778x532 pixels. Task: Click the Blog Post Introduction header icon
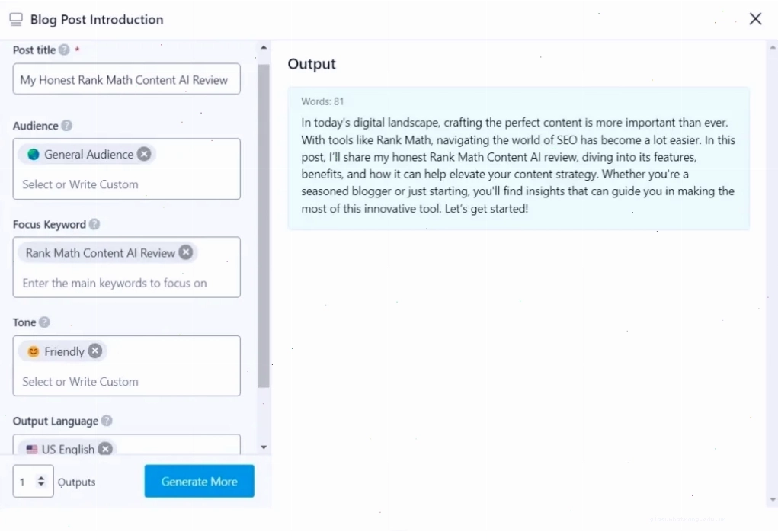(x=16, y=19)
